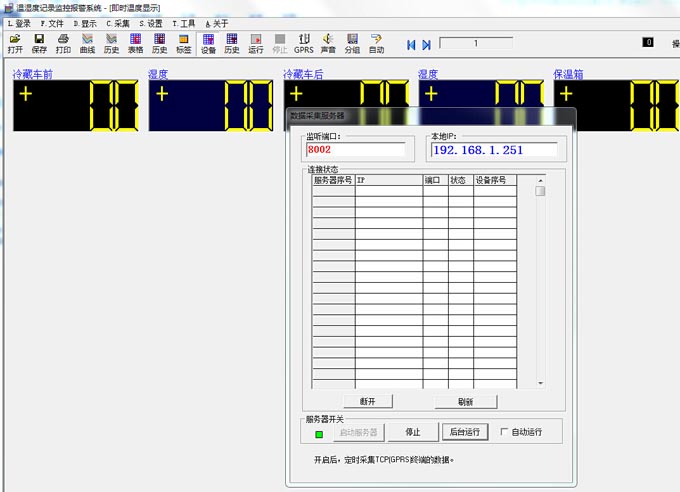Open the C.采集 menu
The image size is (680, 492).
coord(118,23)
